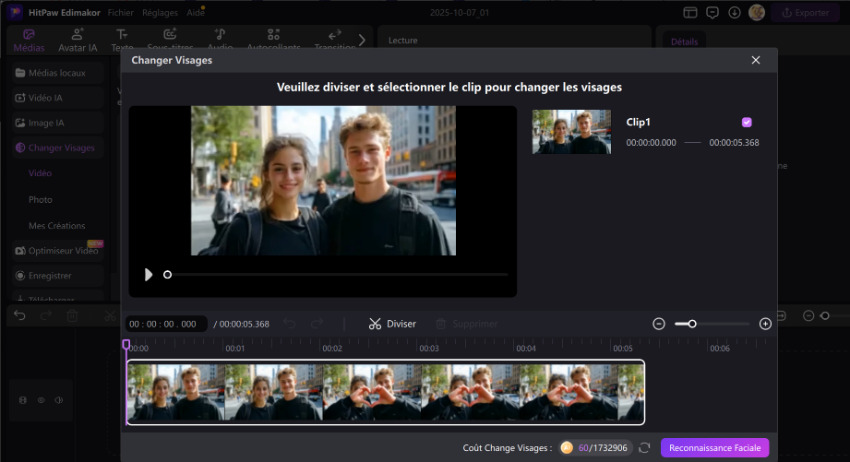Select the video clip on the timeline
This screenshot has width=850, height=462.
pyautogui.click(x=385, y=392)
